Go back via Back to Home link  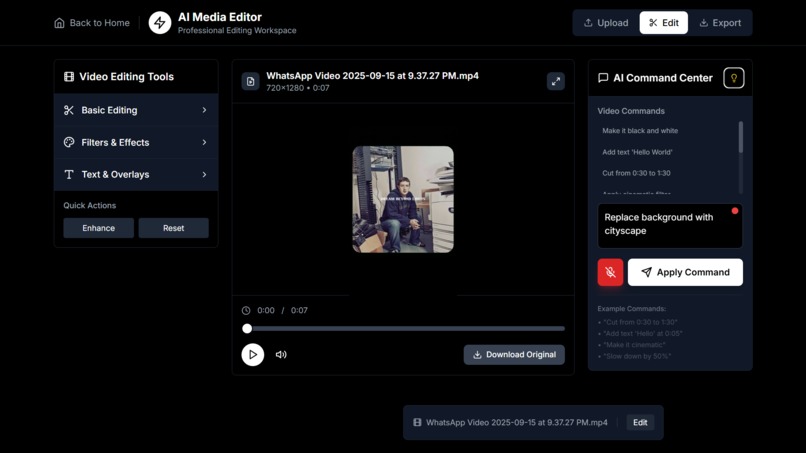92,23
